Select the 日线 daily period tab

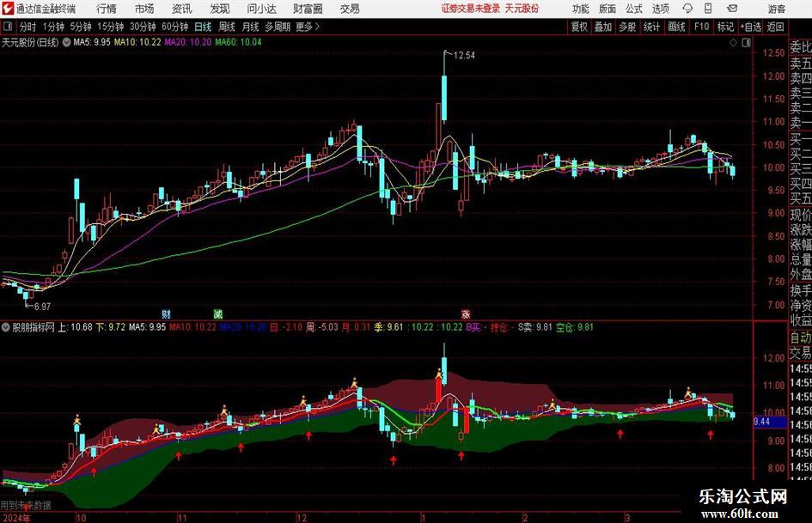point(203,27)
